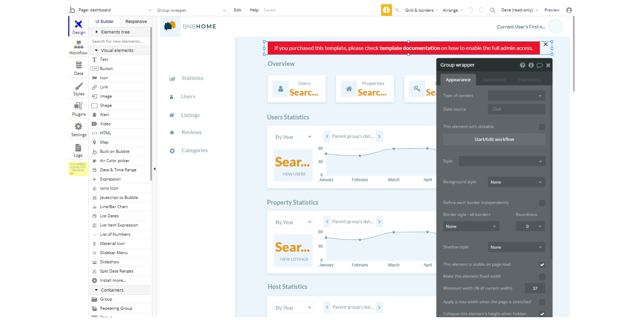Close the Group wrapper property editor

coord(548,65)
